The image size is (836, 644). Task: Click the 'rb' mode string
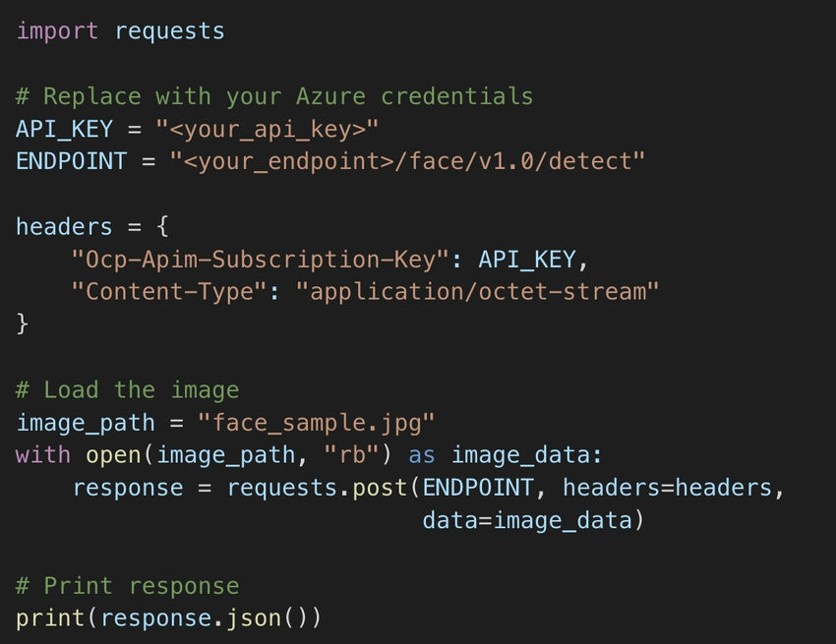[x=351, y=455]
